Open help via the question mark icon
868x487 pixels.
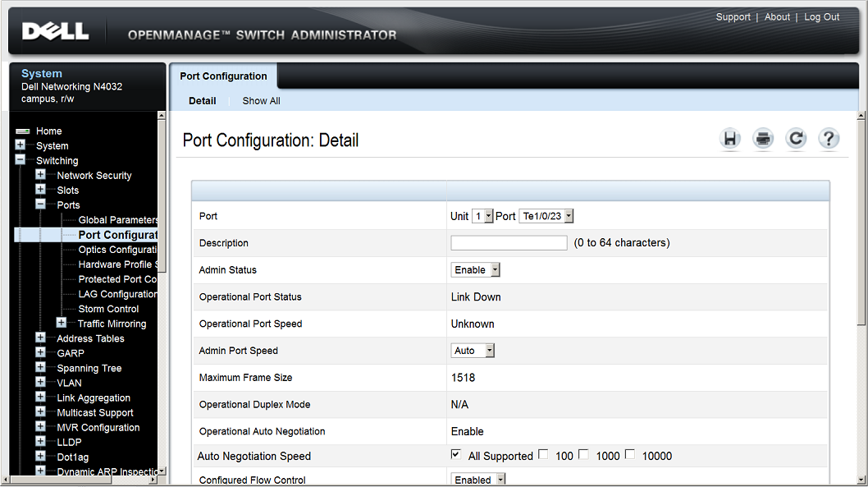click(829, 139)
